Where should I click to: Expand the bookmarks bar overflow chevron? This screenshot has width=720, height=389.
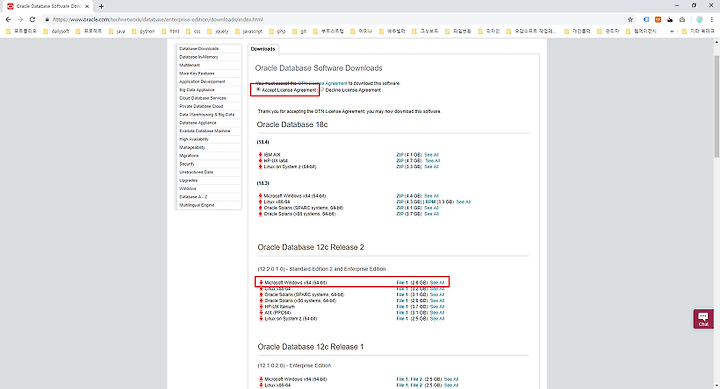tap(672, 31)
